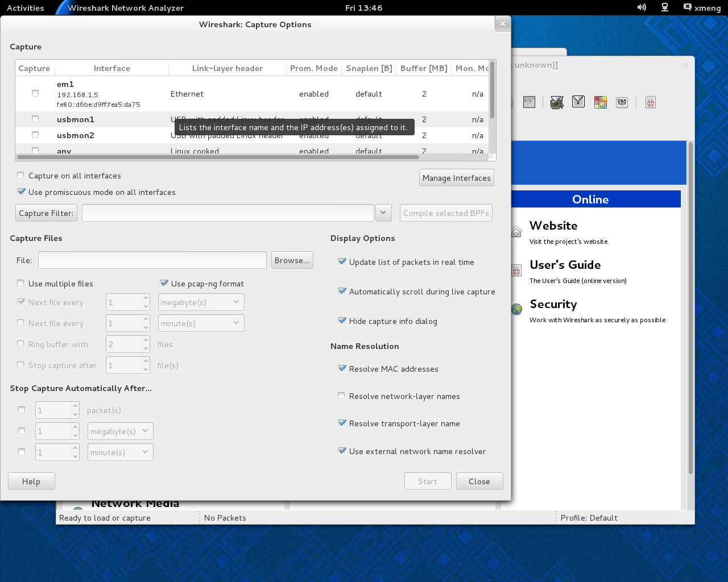Click Profile: Default in status bar
The image size is (728, 582).
click(x=589, y=518)
